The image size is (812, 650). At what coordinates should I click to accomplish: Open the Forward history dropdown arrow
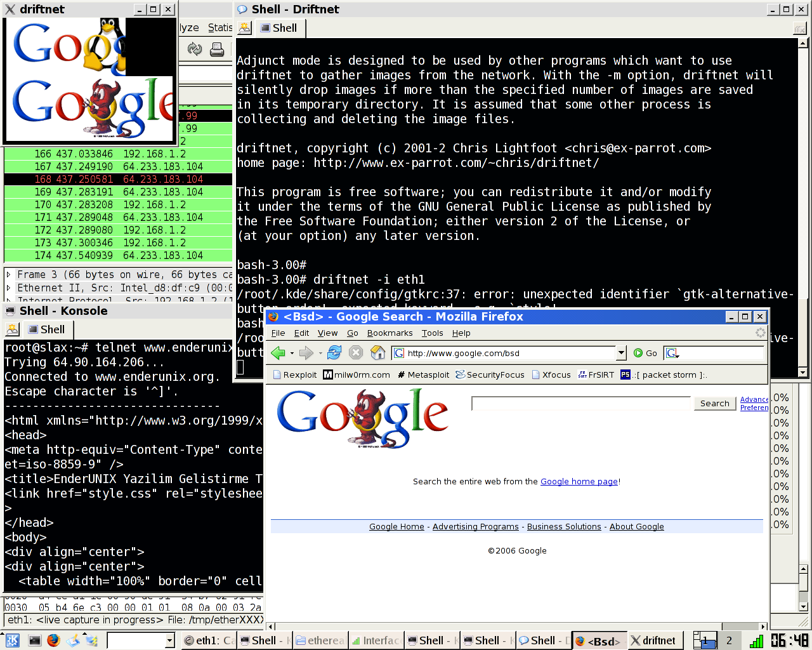tap(320, 353)
